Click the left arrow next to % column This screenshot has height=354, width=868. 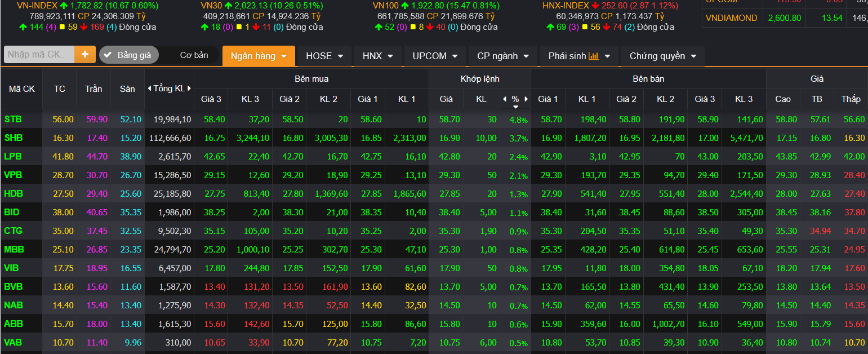pyautogui.click(x=505, y=99)
